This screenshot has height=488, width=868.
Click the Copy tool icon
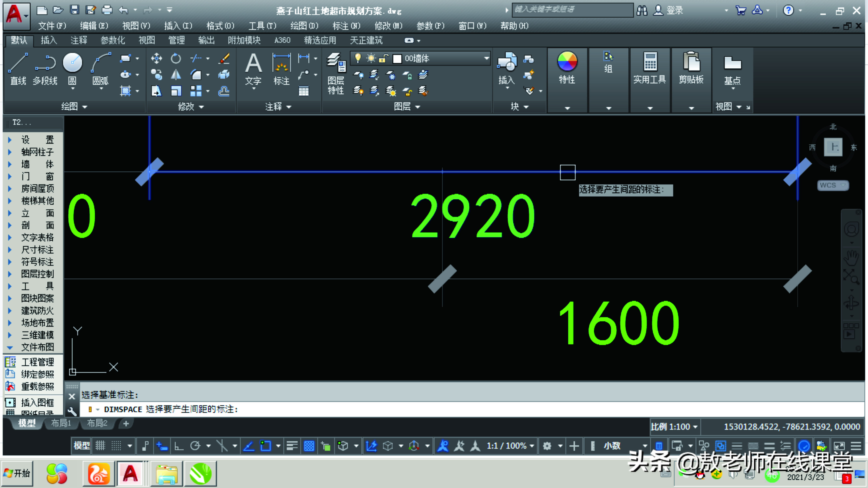click(156, 75)
